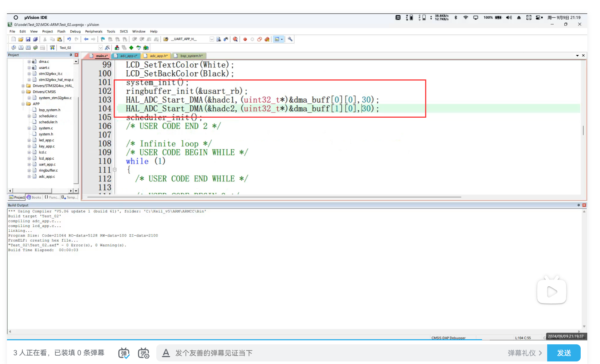600x364 pixels.
Task: Click the Download to flash icon
Action: click(x=52, y=48)
